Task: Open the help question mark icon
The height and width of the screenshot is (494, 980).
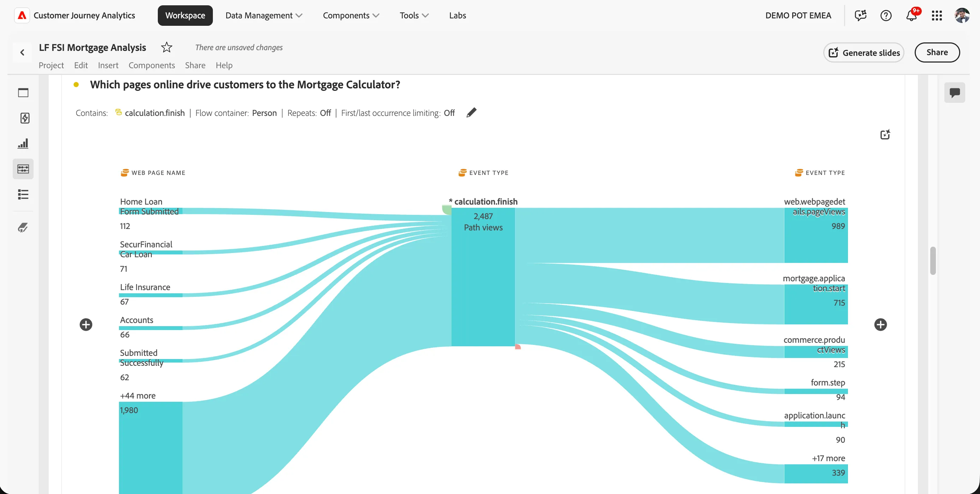Action: coord(886,15)
